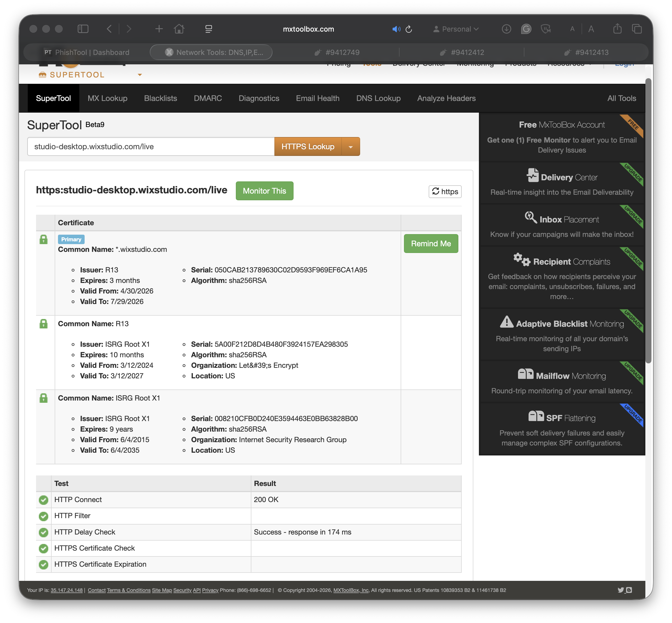This screenshot has width=672, height=623.
Task: Open the Mailflow Monitoring sidebar card
Action: pos(561,382)
